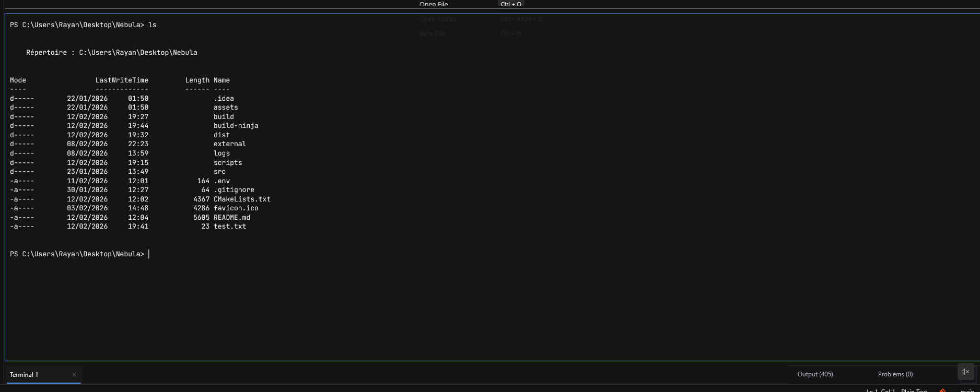980x392 pixels.
Task: Click the 19:44 time of build-ninja
Action: tap(138, 126)
